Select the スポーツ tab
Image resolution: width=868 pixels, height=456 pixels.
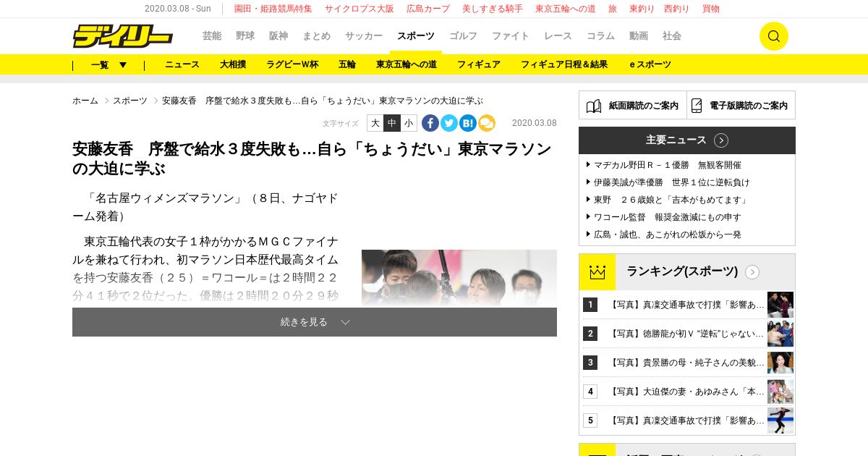[416, 36]
